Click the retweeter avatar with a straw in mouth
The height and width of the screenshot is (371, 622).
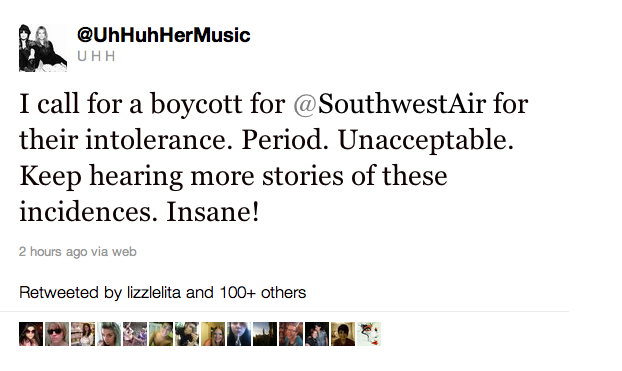(x=239, y=334)
